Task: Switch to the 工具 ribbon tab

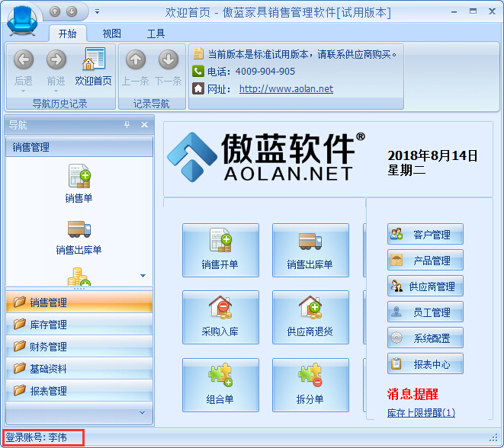Action: coord(156,34)
